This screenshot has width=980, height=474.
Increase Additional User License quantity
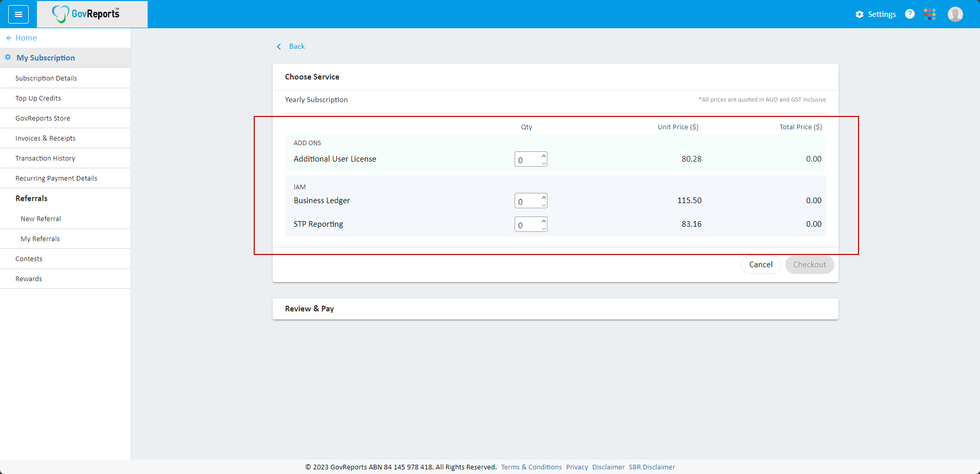pos(544,155)
